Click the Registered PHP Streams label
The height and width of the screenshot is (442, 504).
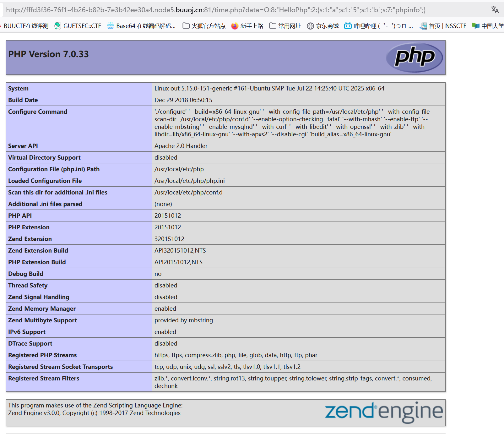42,355
